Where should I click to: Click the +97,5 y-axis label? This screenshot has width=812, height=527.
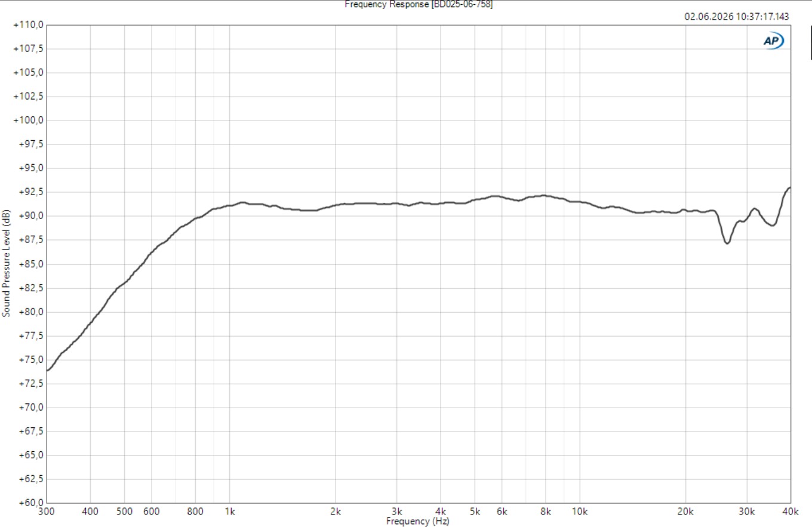point(30,144)
